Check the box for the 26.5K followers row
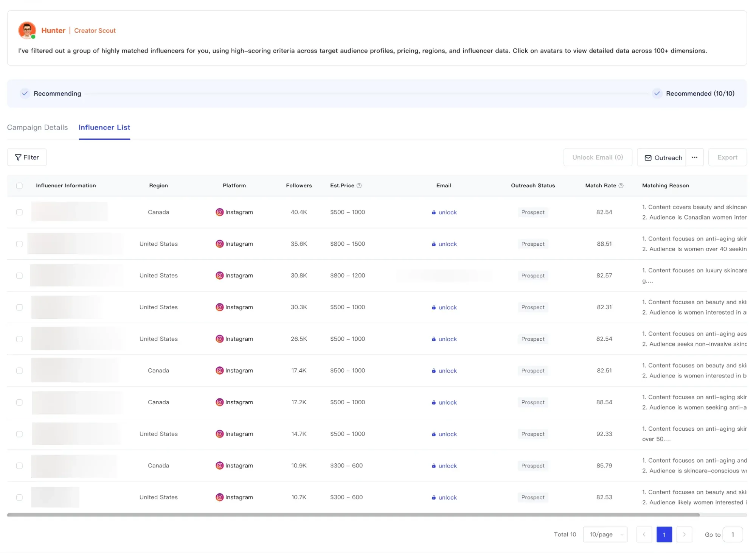The width and height of the screenshot is (756, 553). (x=19, y=339)
